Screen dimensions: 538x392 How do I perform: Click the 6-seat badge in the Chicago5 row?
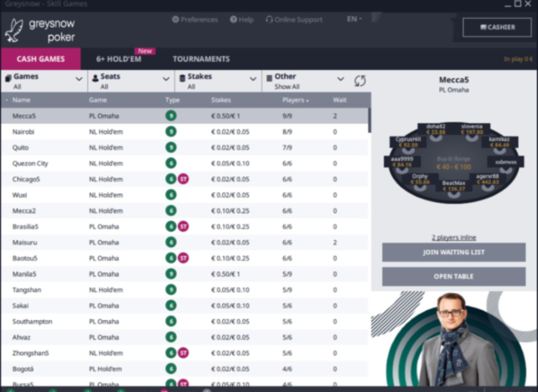click(171, 179)
